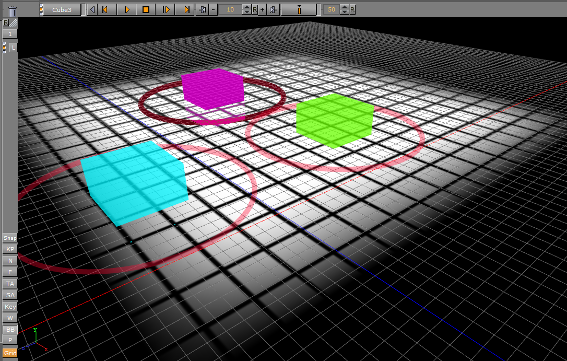Viewport: 567px width, 361px height.
Task: Toggle the BB bounding box button
Action: coord(10,330)
